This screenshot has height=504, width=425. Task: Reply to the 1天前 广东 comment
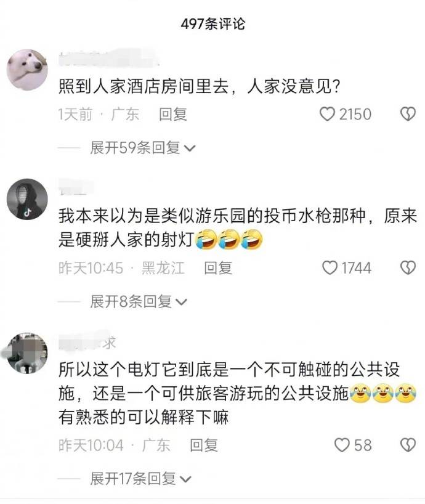(173, 115)
